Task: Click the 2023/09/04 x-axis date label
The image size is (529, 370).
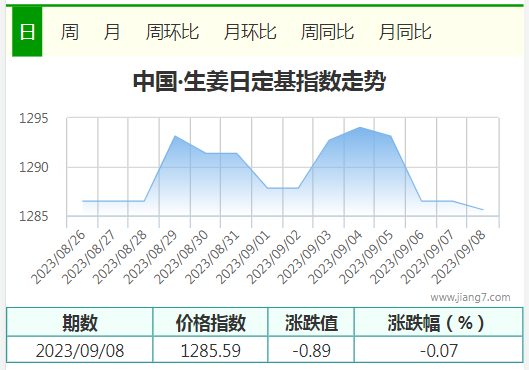Action: click(x=336, y=257)
